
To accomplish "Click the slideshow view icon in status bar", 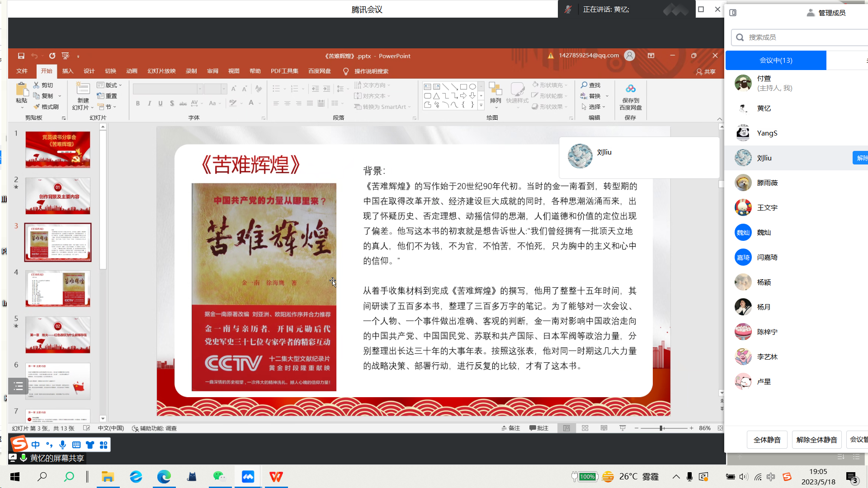I will (623, 428).
